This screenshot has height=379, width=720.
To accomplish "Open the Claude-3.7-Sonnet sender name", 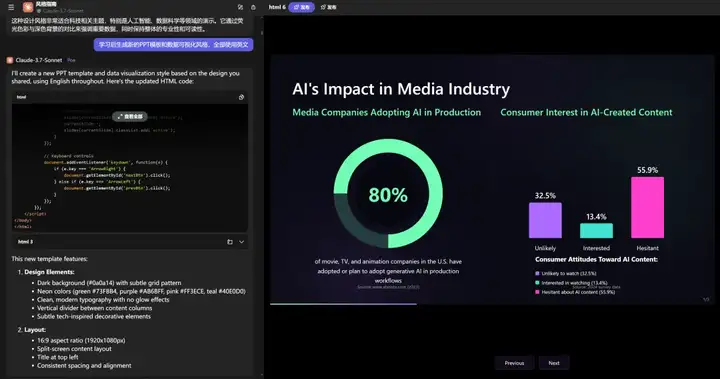I will pyautogui.click(x=39, y=60).
